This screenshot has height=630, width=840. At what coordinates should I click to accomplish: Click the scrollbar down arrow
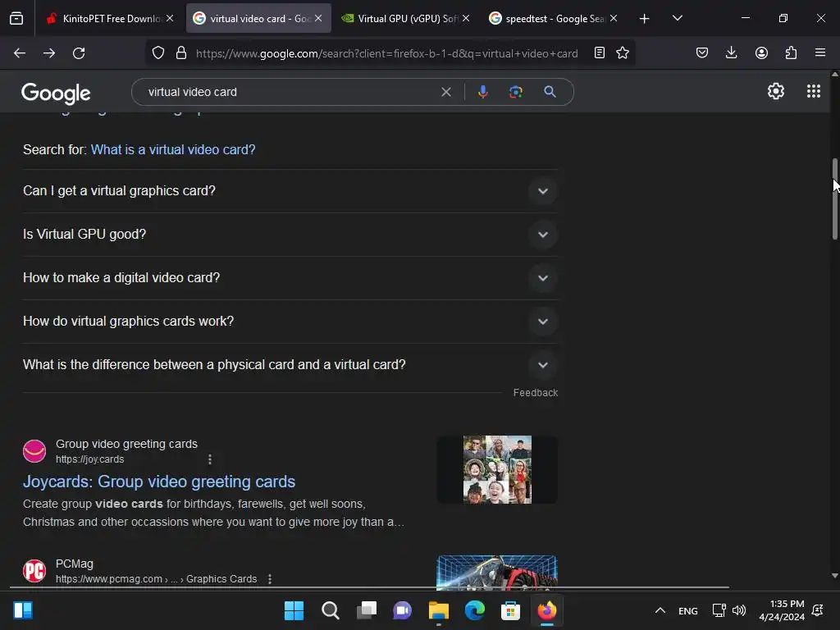[834, 576]
